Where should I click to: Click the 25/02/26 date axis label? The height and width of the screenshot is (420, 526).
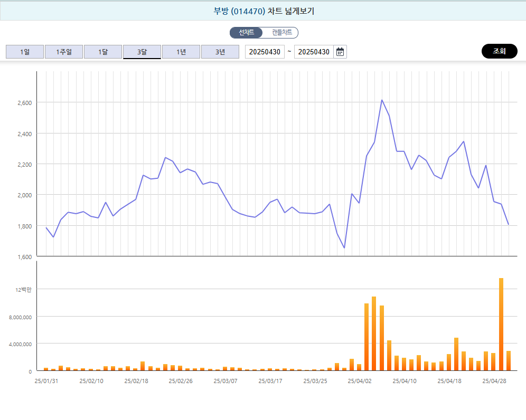click(x=181, y=381)
